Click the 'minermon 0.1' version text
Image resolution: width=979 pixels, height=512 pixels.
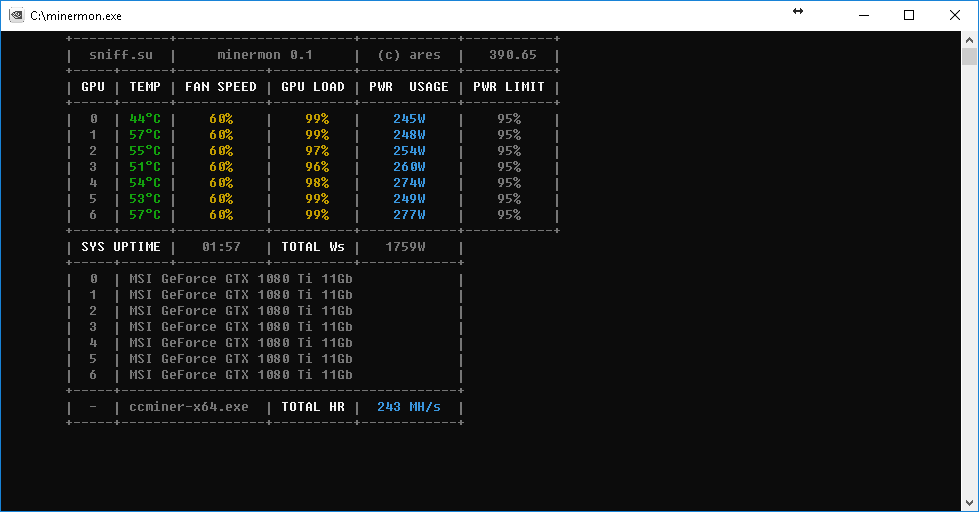[x=265, y=55]
